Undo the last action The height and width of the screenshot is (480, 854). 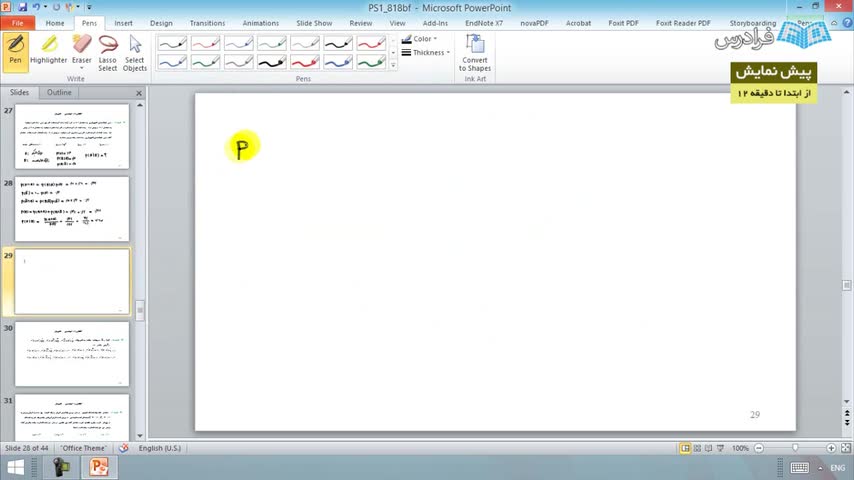[x=36, y=7]
